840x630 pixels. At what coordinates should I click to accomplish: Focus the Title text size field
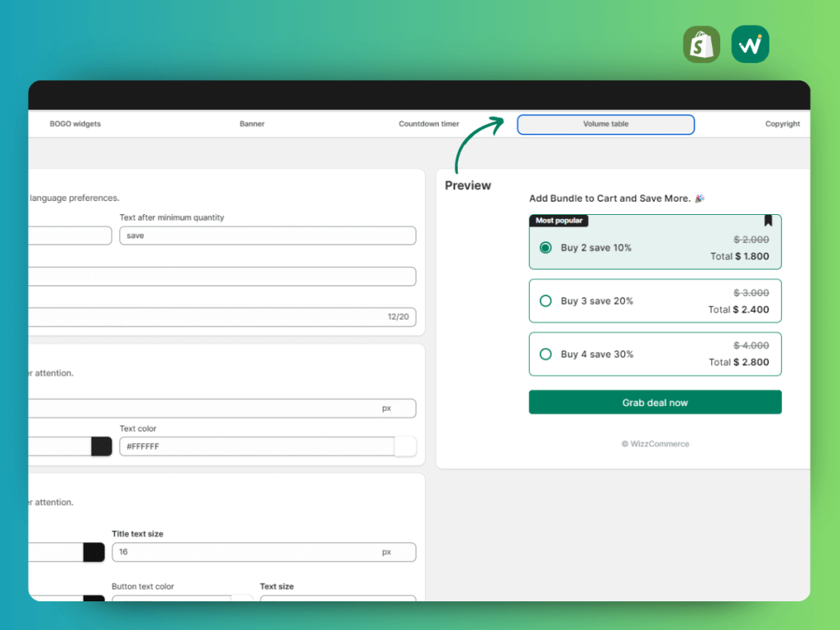click(264, 552)
